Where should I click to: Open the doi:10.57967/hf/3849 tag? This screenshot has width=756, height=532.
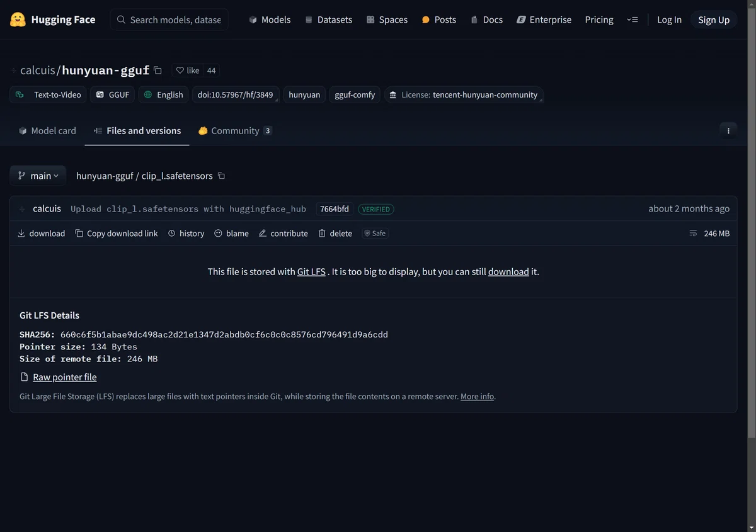point(235,94)
